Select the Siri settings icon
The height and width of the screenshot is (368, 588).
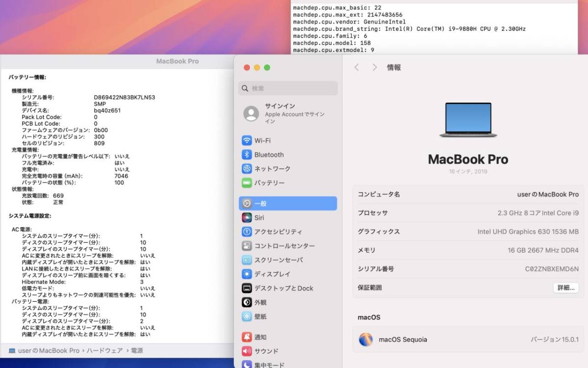[x=260, y=217]
